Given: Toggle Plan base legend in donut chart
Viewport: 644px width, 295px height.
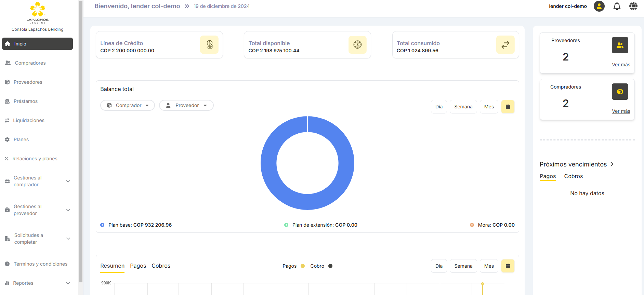Looking at the screenshot, I should coord(102,225).
